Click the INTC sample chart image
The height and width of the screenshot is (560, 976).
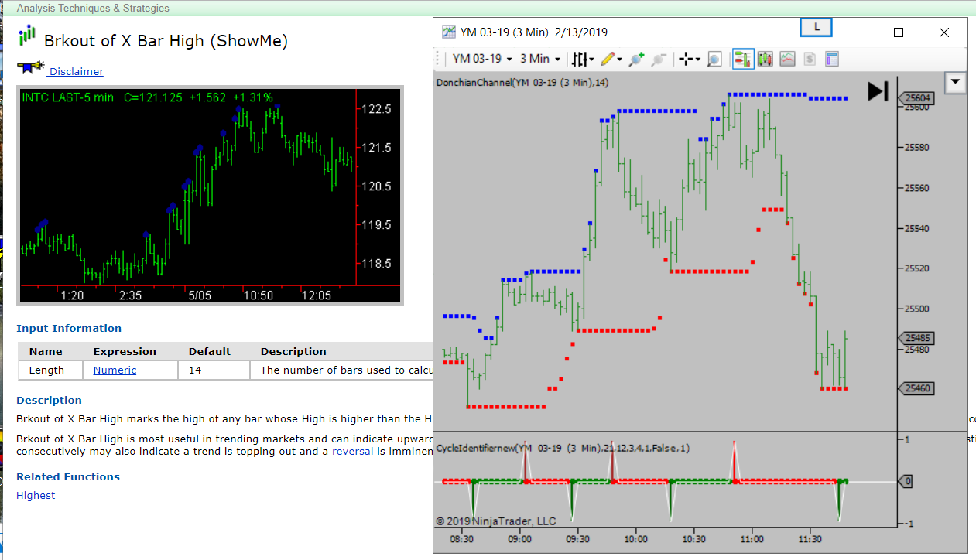(211, 196)
